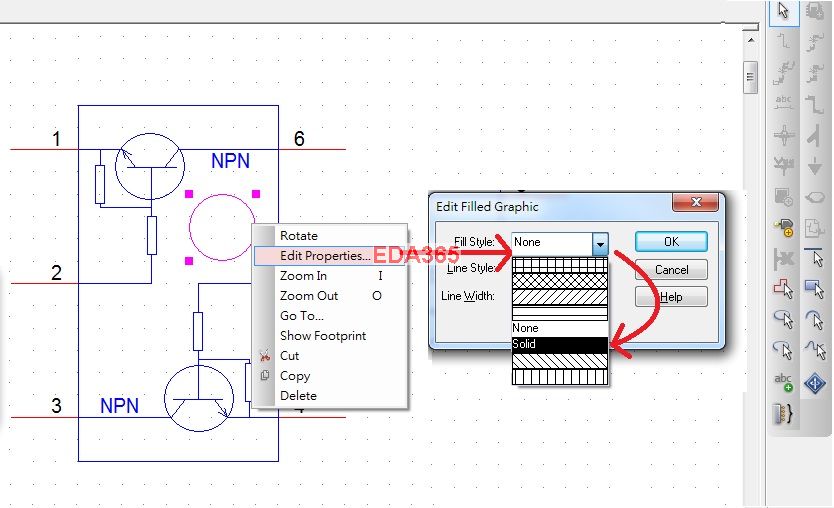Viewport: 834px width, 508px height.
Task: Click the Place Off-Page Connector tool
Action: click(x=814, y=198)
